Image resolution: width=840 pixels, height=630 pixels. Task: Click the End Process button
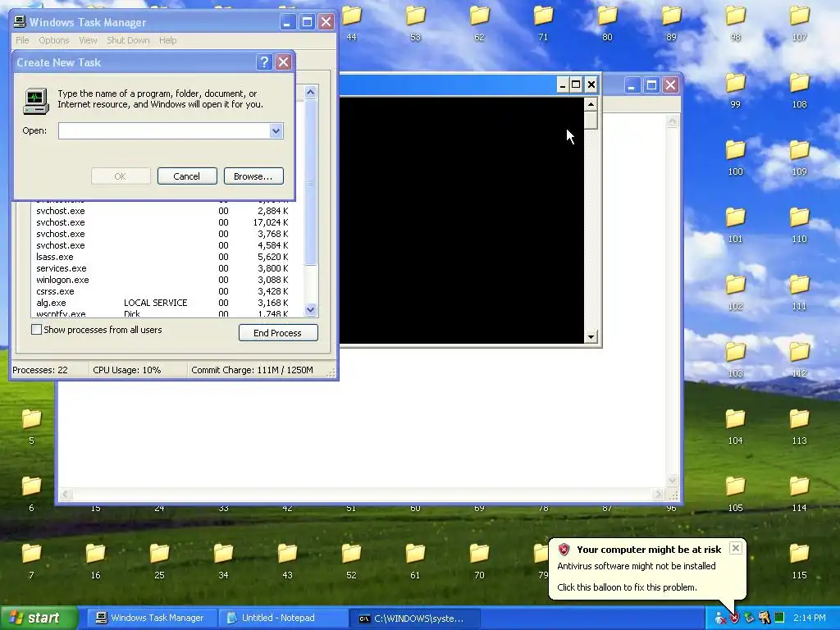pos(278,333)
